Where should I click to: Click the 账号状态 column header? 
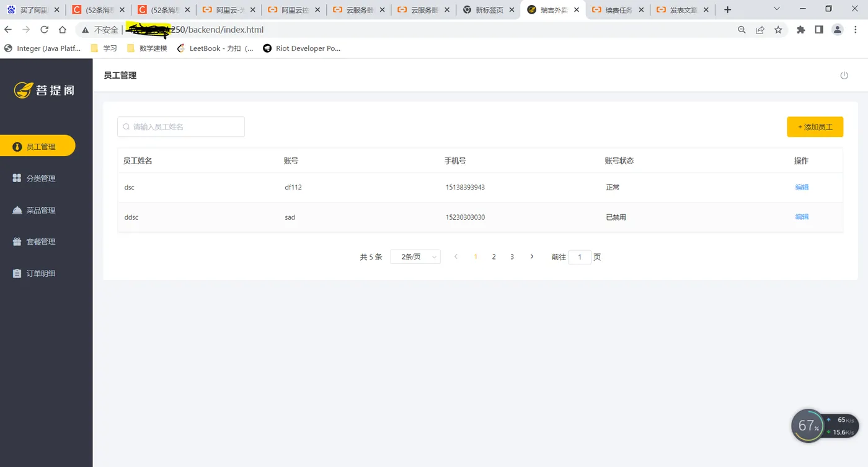coord(619,161)
